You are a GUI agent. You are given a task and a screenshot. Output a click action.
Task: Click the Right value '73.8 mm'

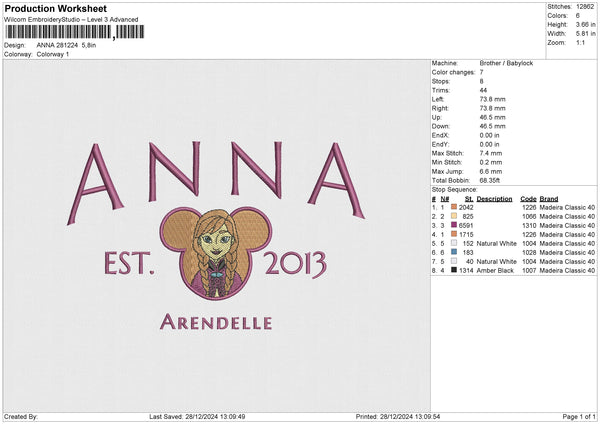[x=492, y=108]
